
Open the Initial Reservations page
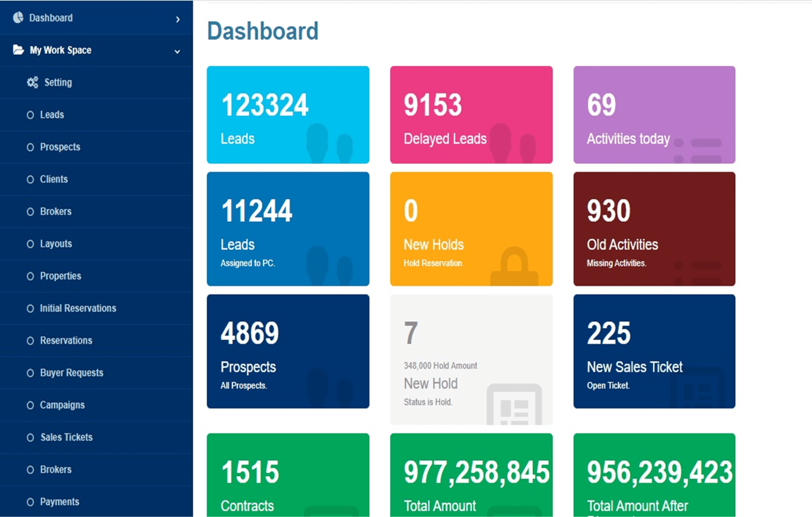point(78,308)
